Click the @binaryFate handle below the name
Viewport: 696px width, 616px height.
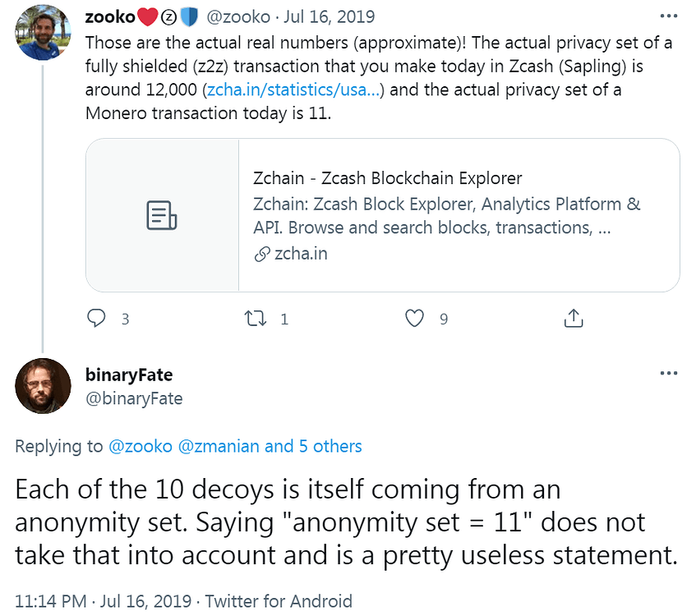(133, 398)
